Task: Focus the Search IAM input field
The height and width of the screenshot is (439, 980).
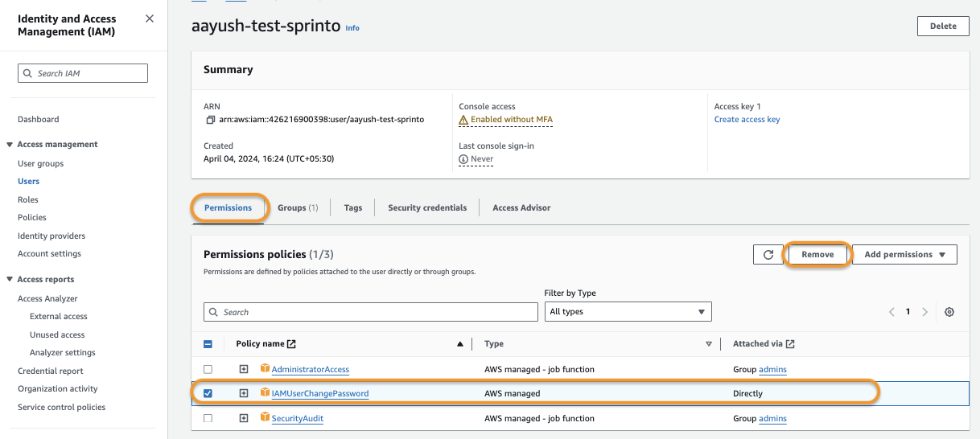Action: point(83,73)
